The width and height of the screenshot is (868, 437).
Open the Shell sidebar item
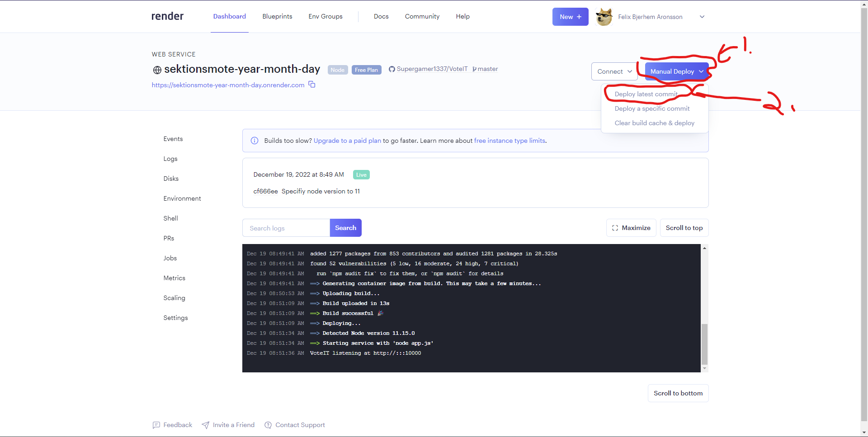tap(170, 218)
